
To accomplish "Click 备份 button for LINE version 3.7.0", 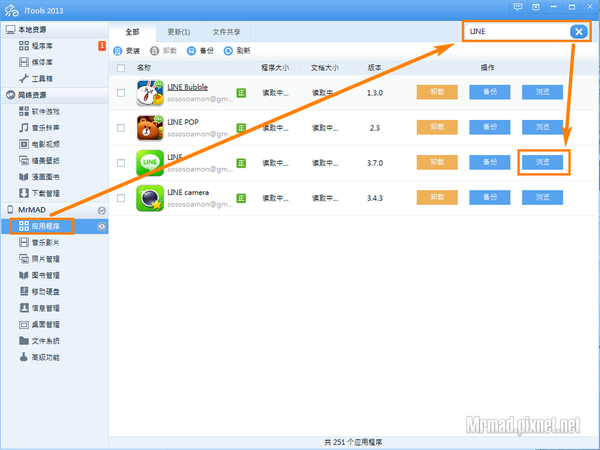I will 490,162.
